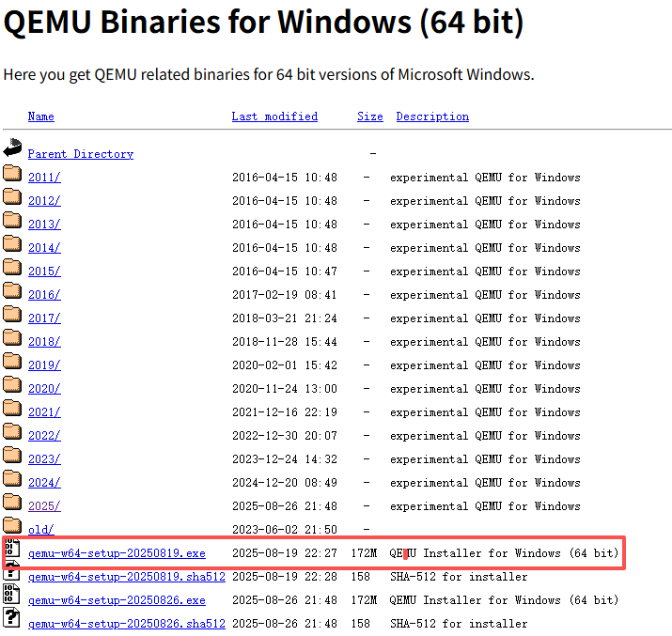
Task: Click the folder icon next to 2016/
Action: coord(12,290)
